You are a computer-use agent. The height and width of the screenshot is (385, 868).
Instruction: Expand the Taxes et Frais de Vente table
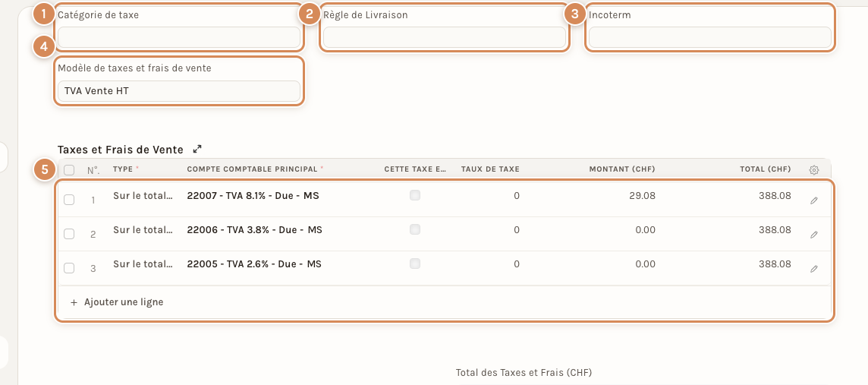(197, 149)
